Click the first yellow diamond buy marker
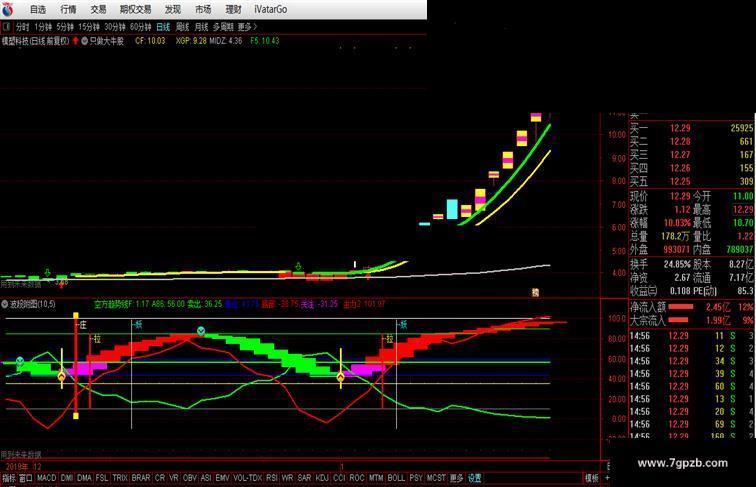Screen dimensions: 756x487 [x=61, y=376]
